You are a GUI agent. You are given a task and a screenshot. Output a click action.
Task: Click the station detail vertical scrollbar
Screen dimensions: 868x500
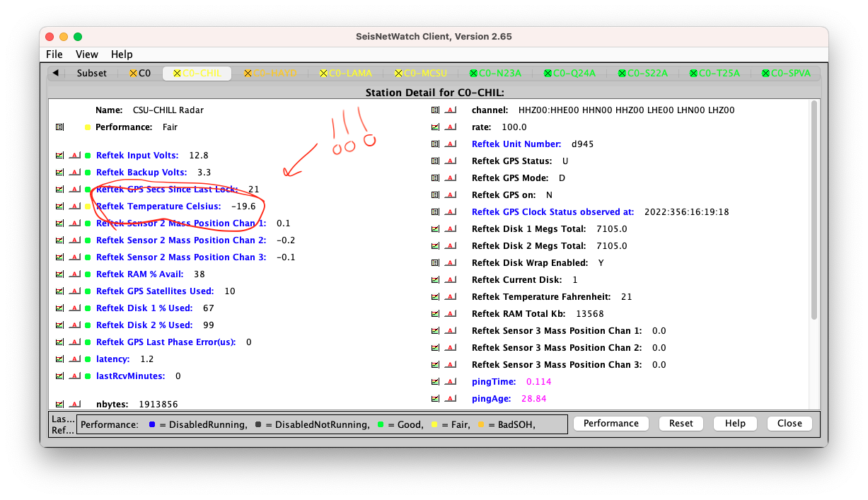point(814,212)
